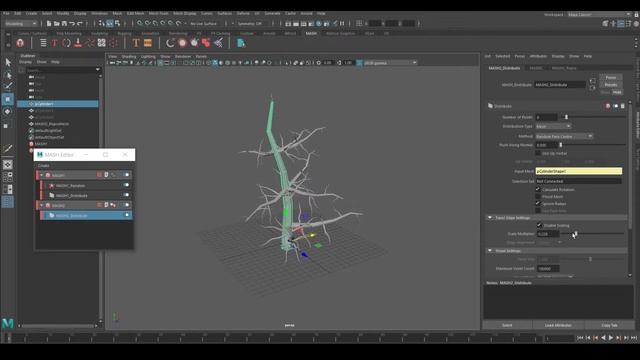Click the Hide button in Attribute Editor

coord(617,92)
